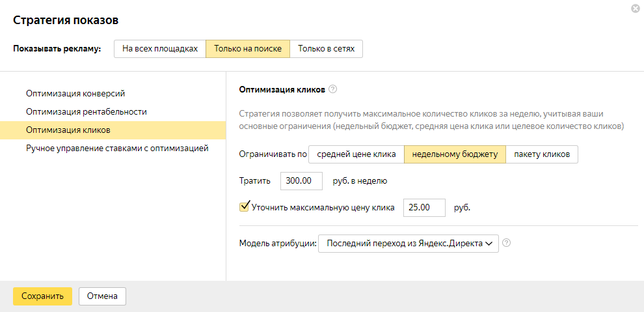
Task: Choose Оптимизация кликов strategy in list
Action: [x=113, y=130]
